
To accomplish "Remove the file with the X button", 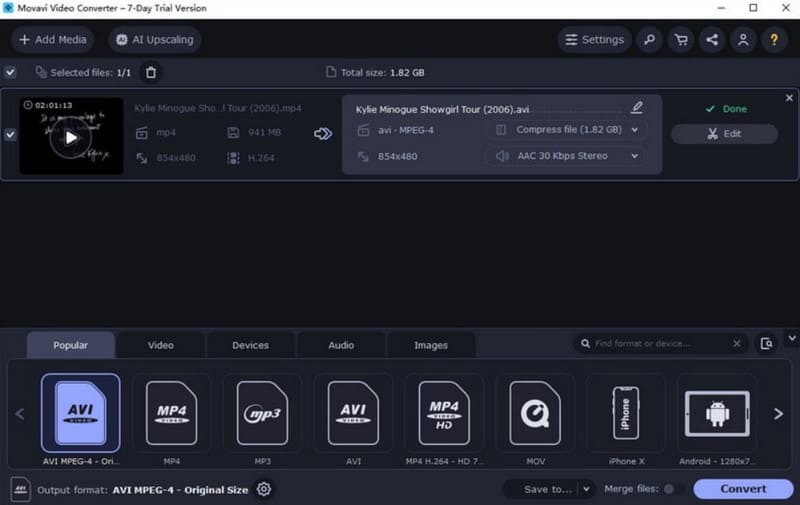I will (789, 97).
